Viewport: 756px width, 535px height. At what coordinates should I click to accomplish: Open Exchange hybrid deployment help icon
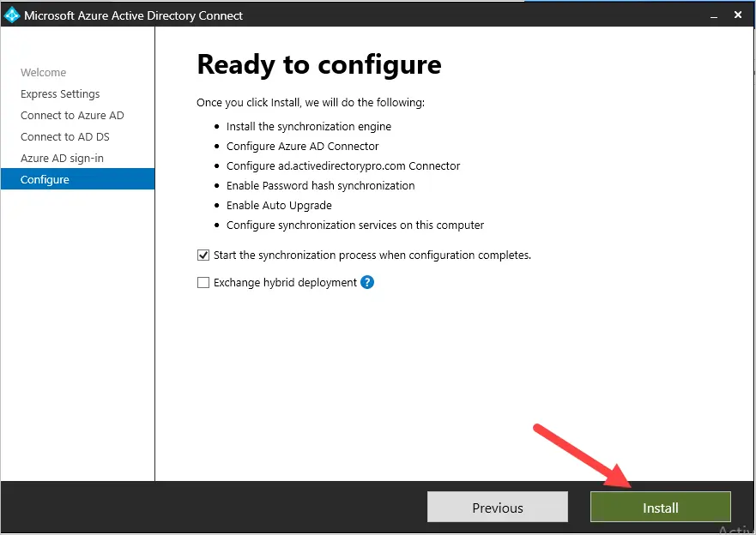pyautogui.click(x=367, y=282)
